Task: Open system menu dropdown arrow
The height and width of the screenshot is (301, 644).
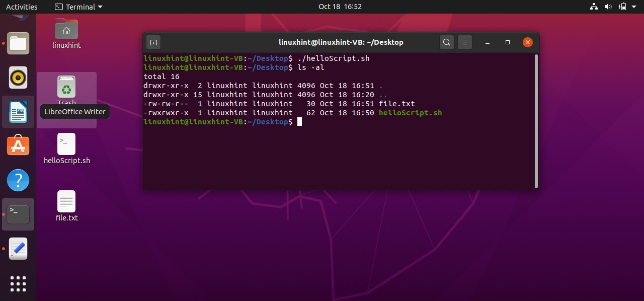Action: [635, 7]
